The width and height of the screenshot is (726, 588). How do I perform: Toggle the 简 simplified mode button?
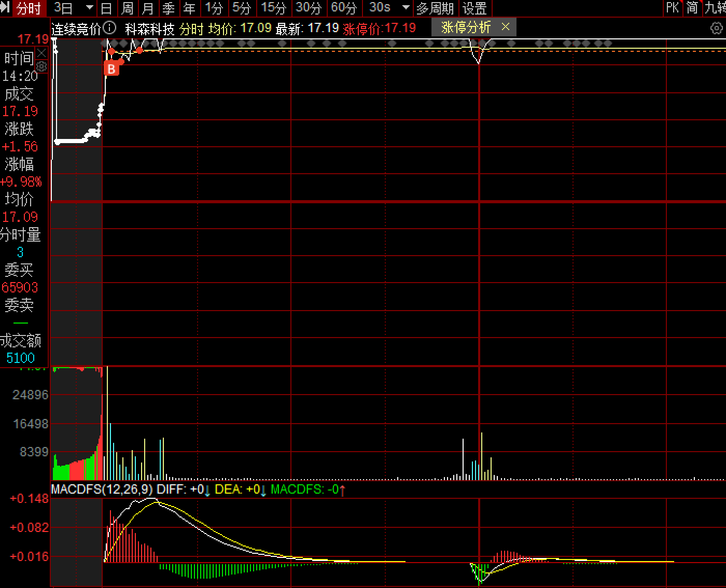click(692, 8)
